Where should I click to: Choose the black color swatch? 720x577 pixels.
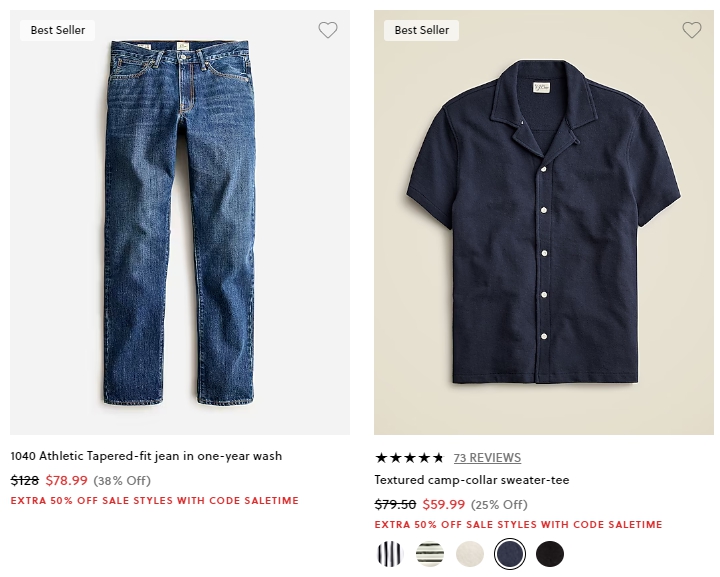pos(550,554)
